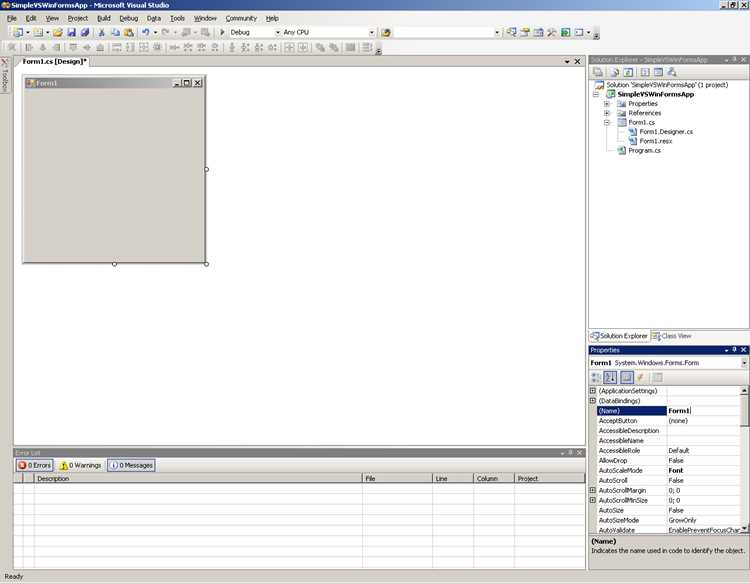
Task: Click View Designer icon in Solution Explorer
Action: [658, 72]
